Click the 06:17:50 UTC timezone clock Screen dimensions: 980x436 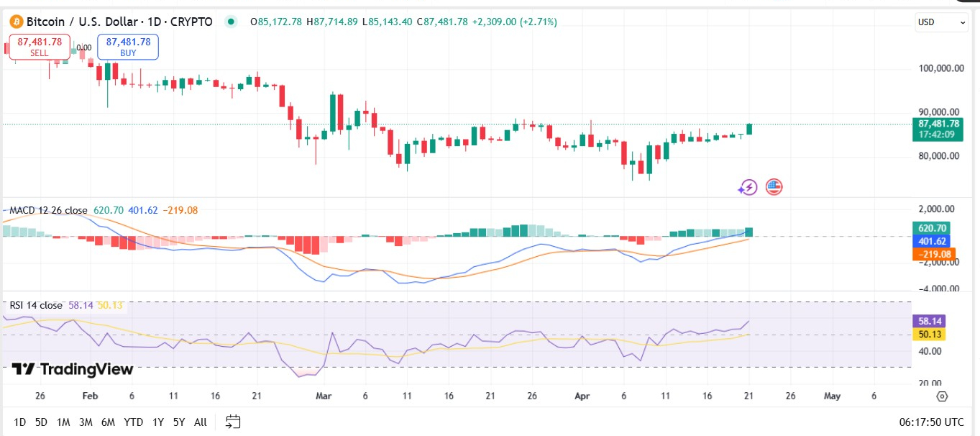[931, 422]
